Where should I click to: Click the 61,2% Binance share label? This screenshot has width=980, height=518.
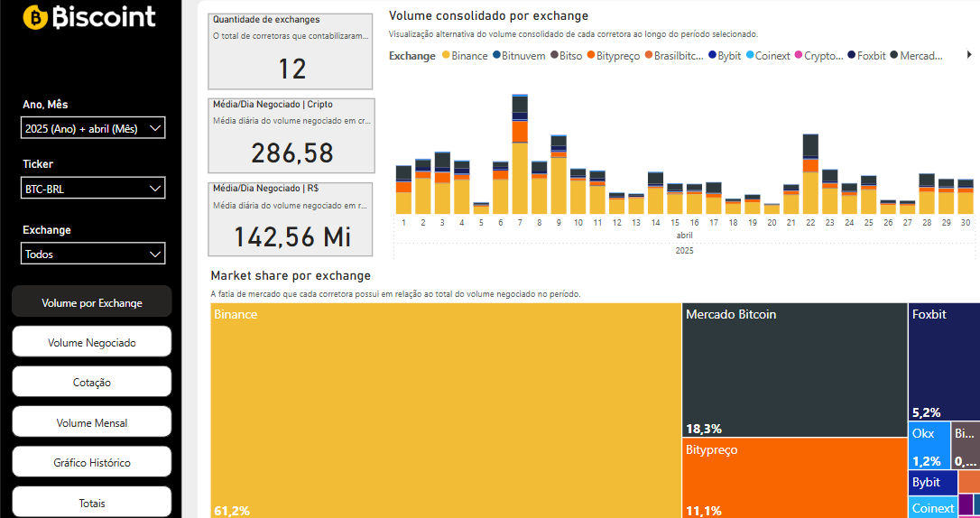(231, 511)
